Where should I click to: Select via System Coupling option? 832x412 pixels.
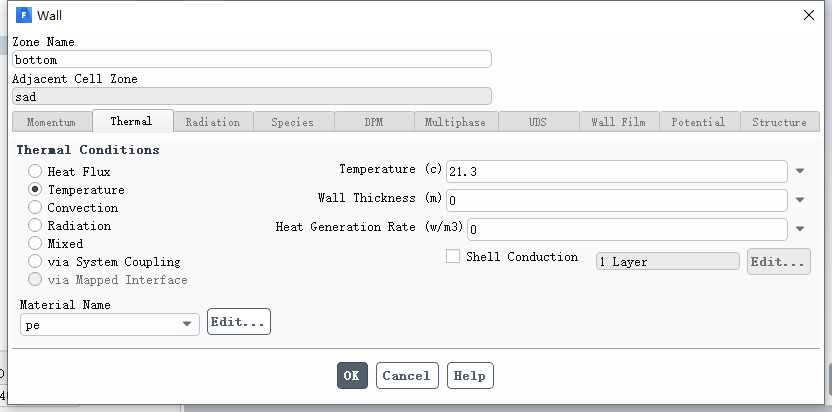pos(35,262)
